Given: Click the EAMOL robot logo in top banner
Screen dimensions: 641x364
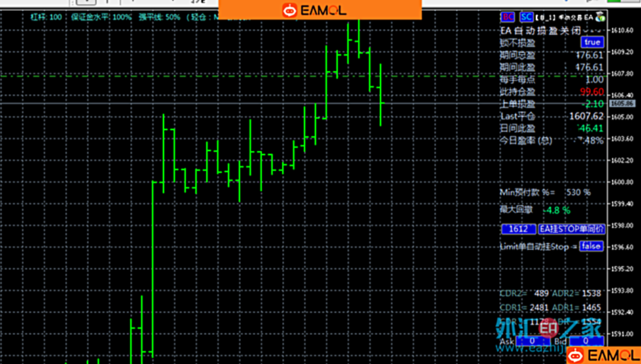Looking at the screenshot, I should click(x=290, y=9).
